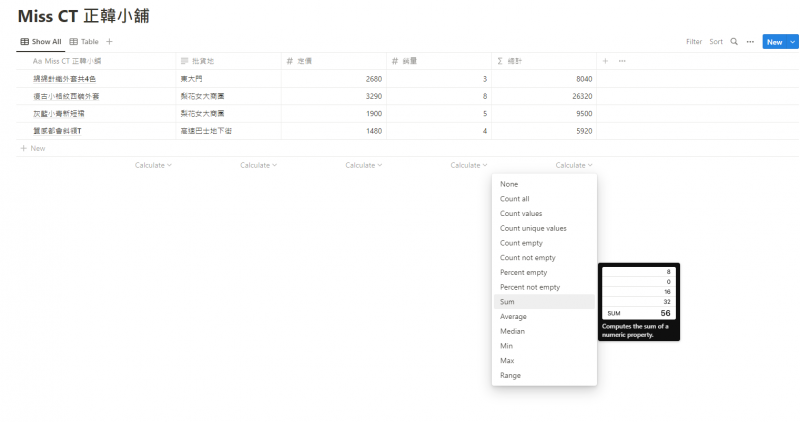
Task: Open Calculate under the 銷量 column
Action: click(x=468, y=165)
